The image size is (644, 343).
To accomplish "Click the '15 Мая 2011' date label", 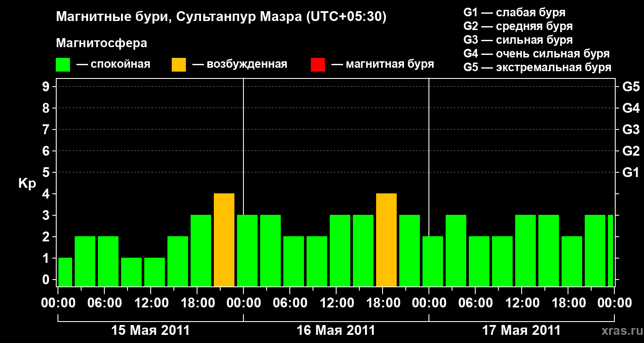I will coord(150,330).
